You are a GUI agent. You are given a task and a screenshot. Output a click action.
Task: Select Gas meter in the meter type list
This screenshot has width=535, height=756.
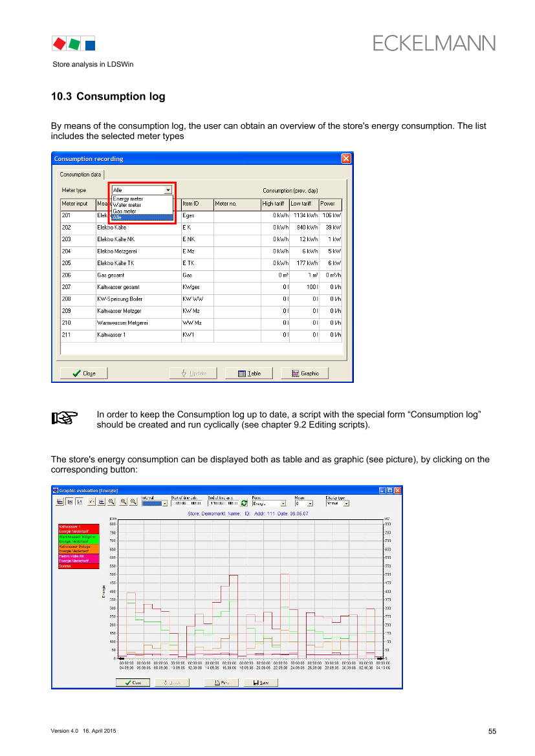[x=126, y=211]
